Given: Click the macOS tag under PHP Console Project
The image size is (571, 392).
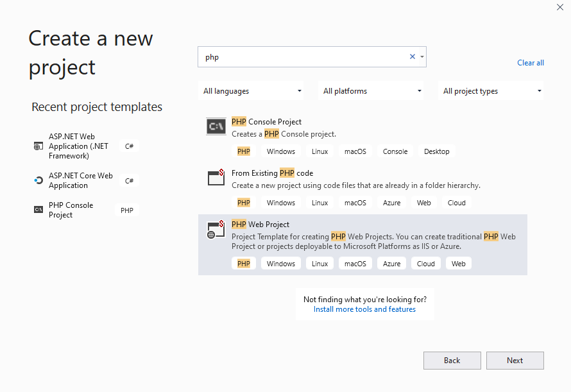Looking at the screenshot, I should (x=355, y=151).
